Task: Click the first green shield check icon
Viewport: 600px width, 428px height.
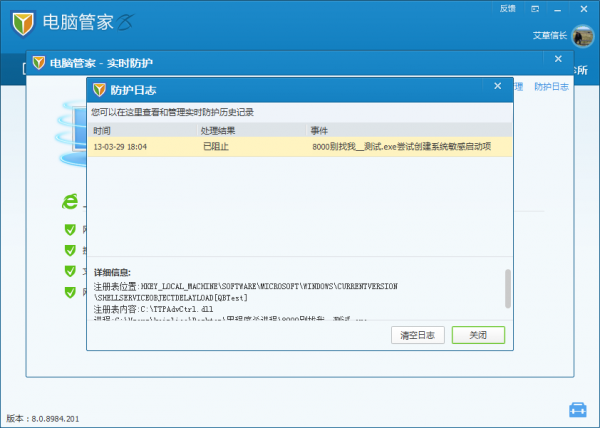Action: (x=70, y=229)
